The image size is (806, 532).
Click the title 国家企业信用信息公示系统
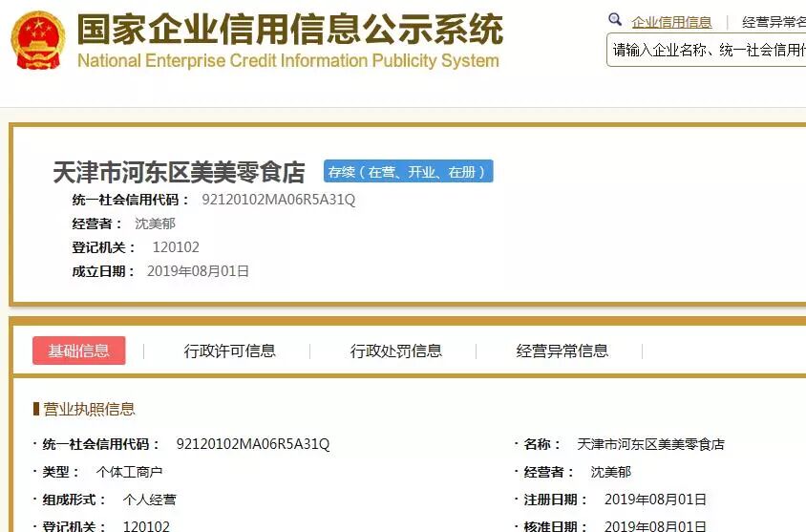click(290, 30)
